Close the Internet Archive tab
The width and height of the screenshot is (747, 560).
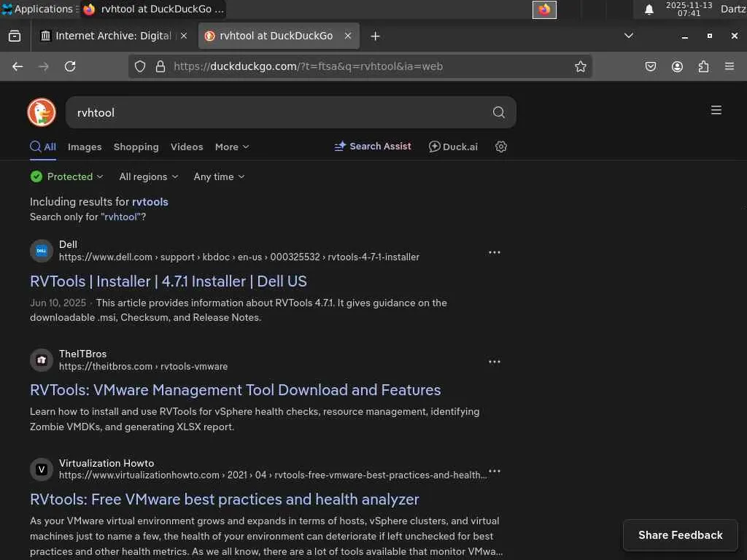[184, 36]
